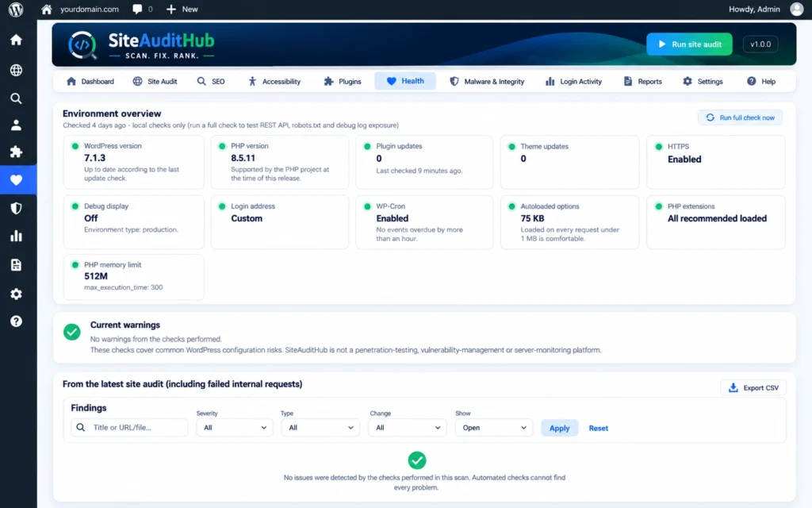Click the Reset filters link
812x508 pixels.
pyautogui.click(x=598, y=428)
